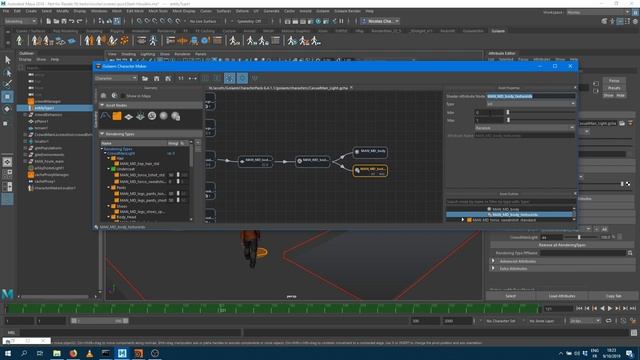The height and width of the screenshot is (360, 640).
Task: Select the orange square asset node icon
Action: pos(117,116)
